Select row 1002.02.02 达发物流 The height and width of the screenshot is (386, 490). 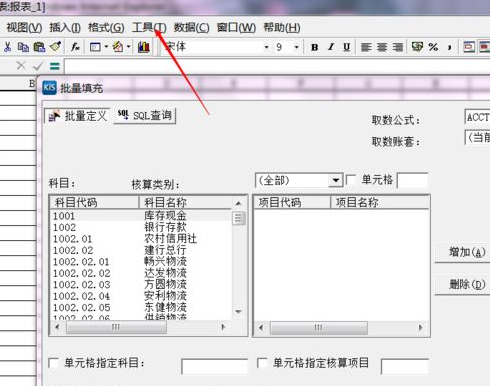coord(141,273)
